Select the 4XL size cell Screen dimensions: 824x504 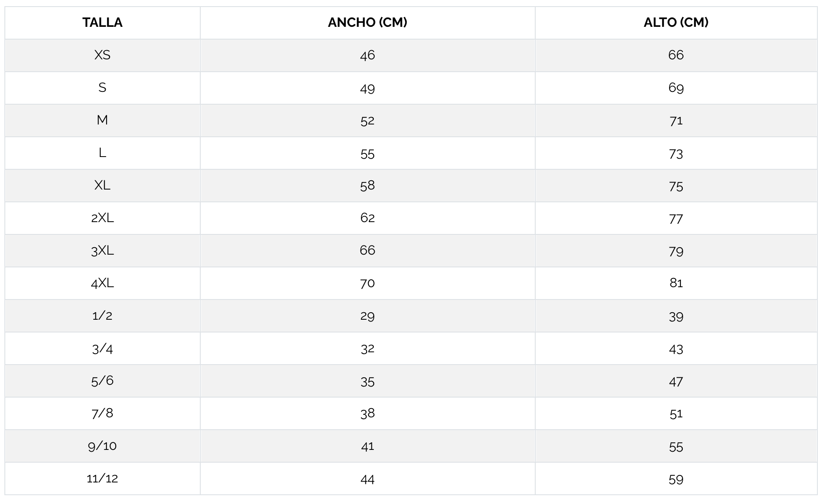(102, 283)
